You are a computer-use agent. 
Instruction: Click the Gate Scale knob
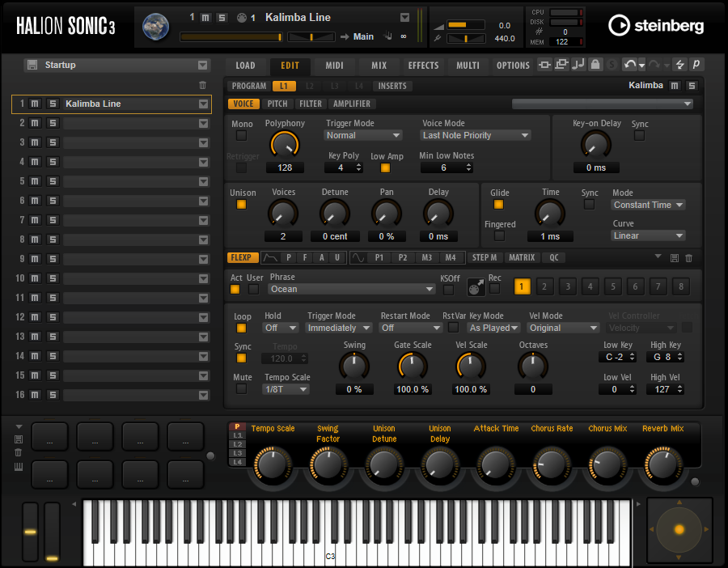(412, 366)
